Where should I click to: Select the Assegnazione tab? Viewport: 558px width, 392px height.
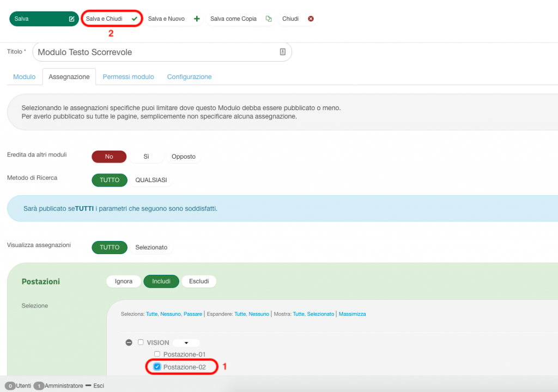(69, 77)
